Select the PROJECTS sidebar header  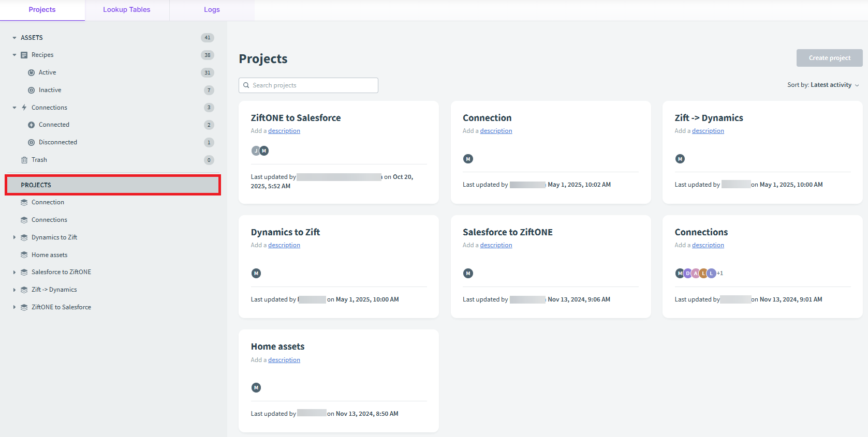tap(113, 185)
